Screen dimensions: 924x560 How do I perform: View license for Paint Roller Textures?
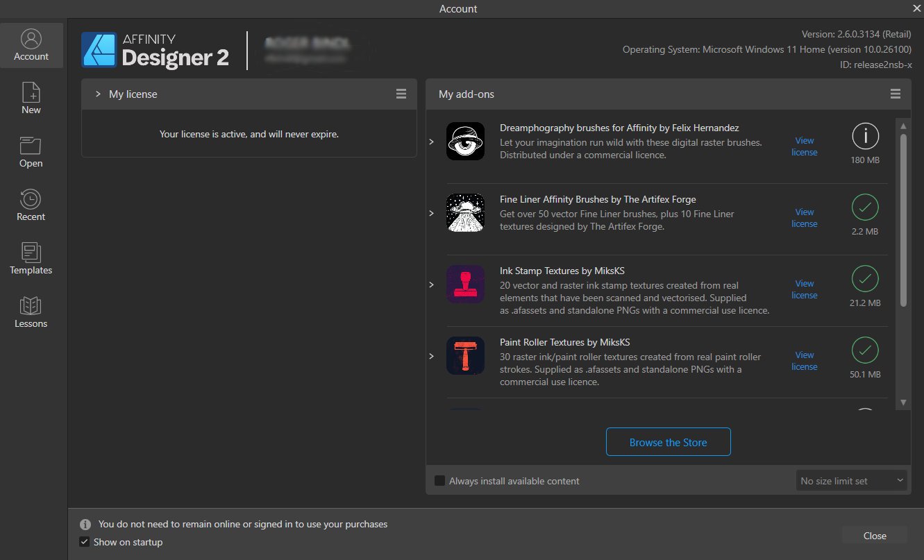(805, 361)
